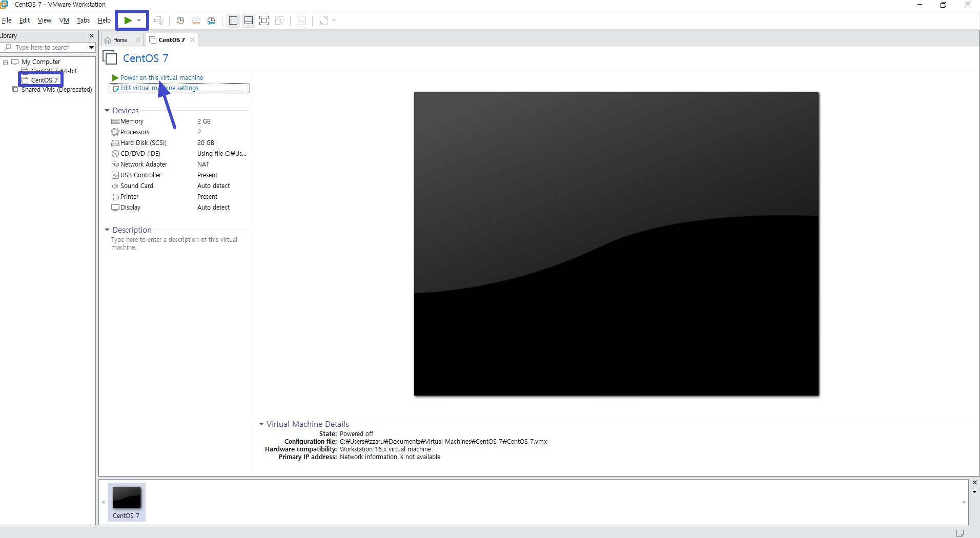
Task: Open stretch display options dropdown arrow
Action: (334, 20)
